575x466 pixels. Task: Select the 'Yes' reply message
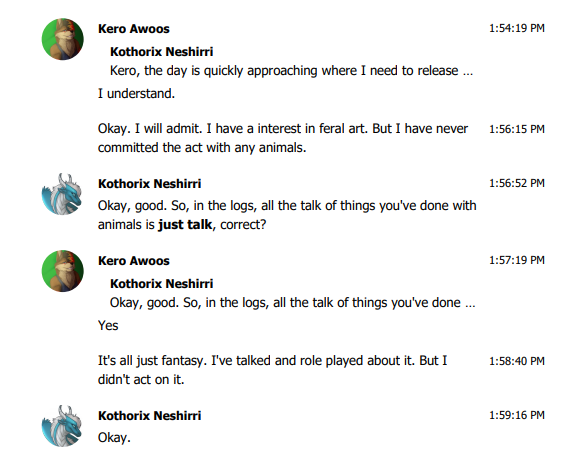tap(108, 326)
